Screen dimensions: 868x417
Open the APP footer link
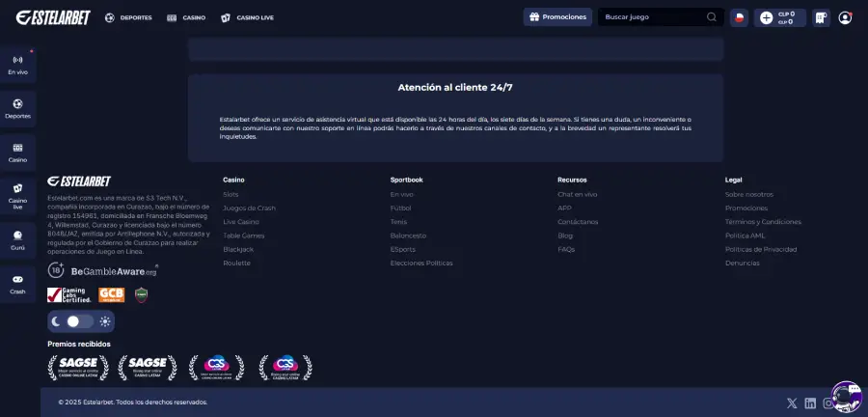tap(564, 208)
